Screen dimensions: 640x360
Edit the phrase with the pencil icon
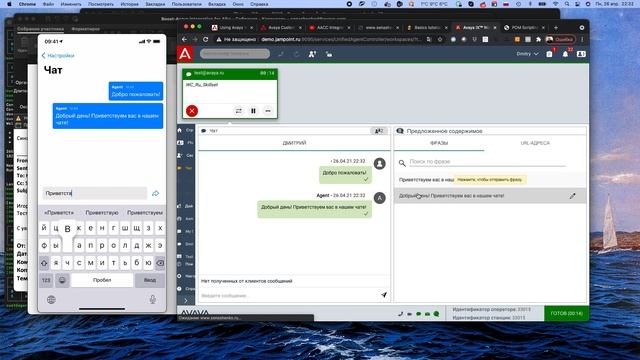573,196
